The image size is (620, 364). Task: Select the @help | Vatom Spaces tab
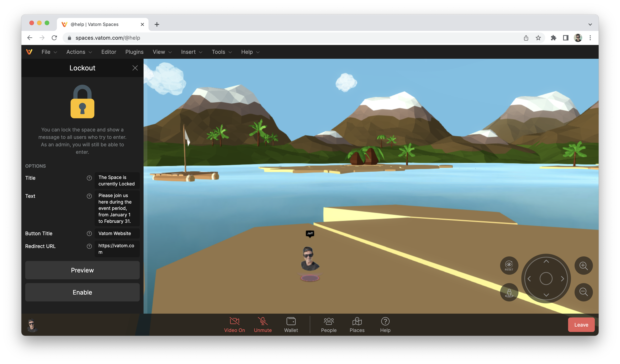tap(103, 24)
